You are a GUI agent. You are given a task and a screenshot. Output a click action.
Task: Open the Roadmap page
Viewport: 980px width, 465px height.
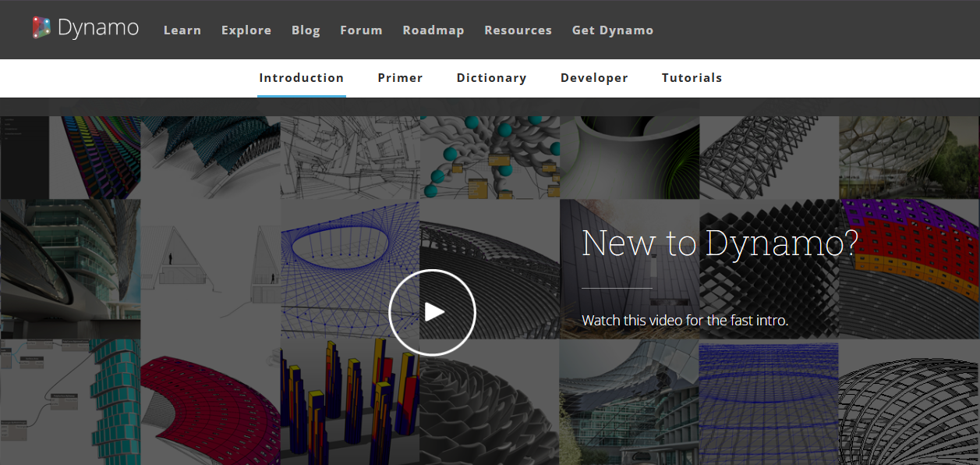(433, 30)
